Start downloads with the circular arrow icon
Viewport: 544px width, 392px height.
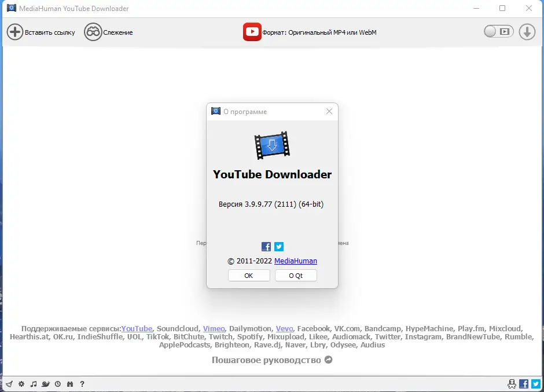pos(527,32)
